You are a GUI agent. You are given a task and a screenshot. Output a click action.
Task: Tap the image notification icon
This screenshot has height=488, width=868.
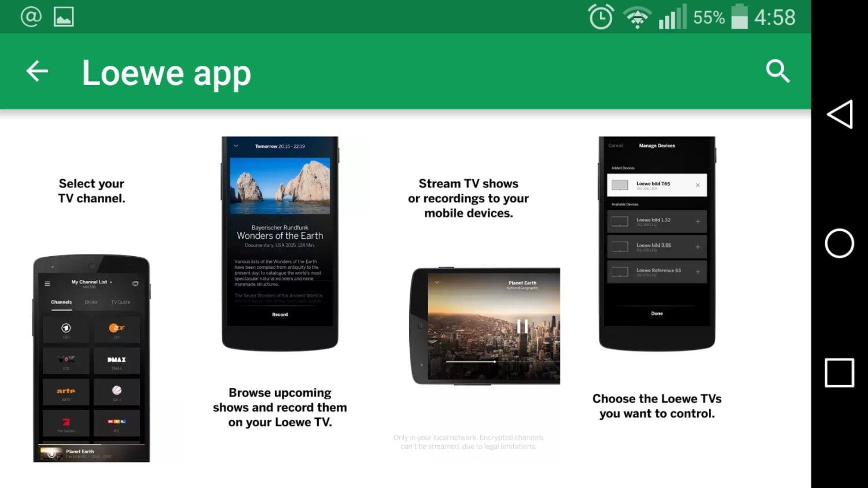64,17
